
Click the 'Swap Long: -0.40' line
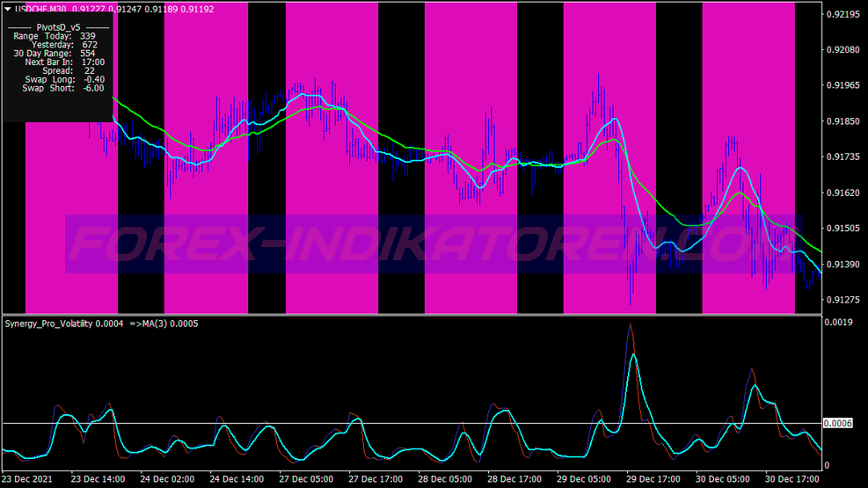coord(65,80)
